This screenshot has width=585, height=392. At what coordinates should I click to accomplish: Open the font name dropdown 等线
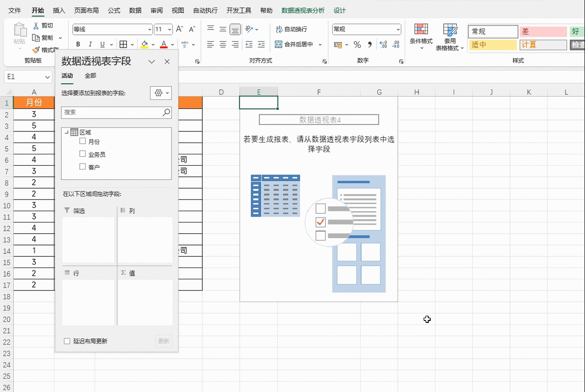(149, 29)
